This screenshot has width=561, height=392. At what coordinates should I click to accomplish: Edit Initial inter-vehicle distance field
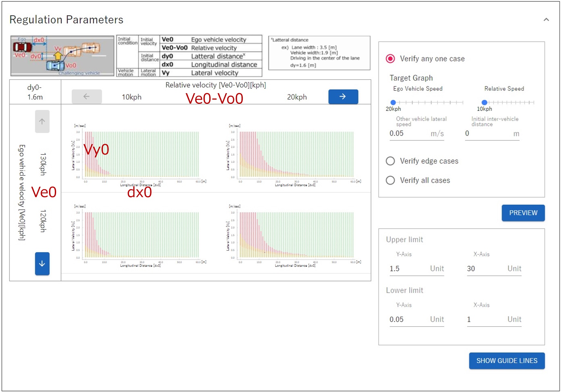pyautogui.click(x=487, y=133)
